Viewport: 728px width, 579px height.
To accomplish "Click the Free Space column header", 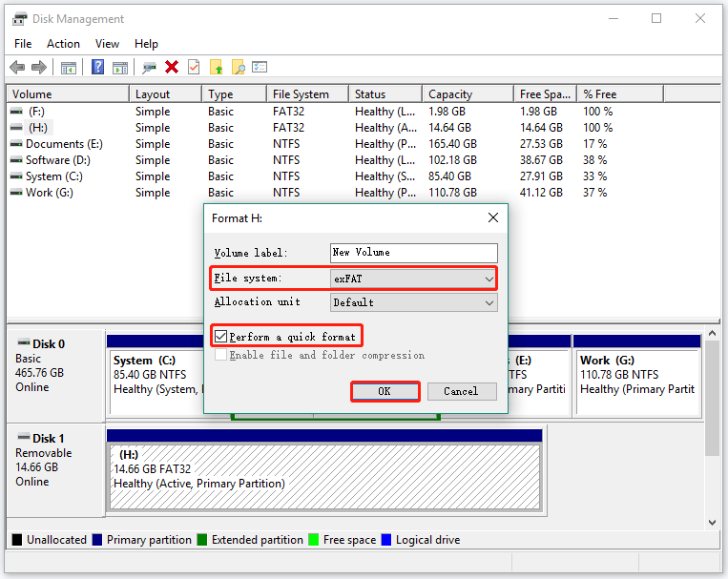I will pyautogui.click(x=545, y=94).
